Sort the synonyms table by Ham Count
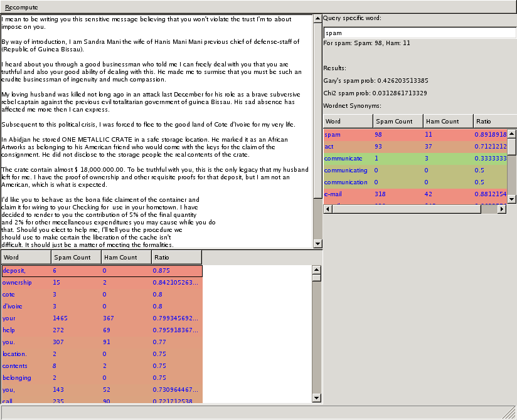Image resolution: width=517 pixels, height=420 pixels. coord(449,121)
